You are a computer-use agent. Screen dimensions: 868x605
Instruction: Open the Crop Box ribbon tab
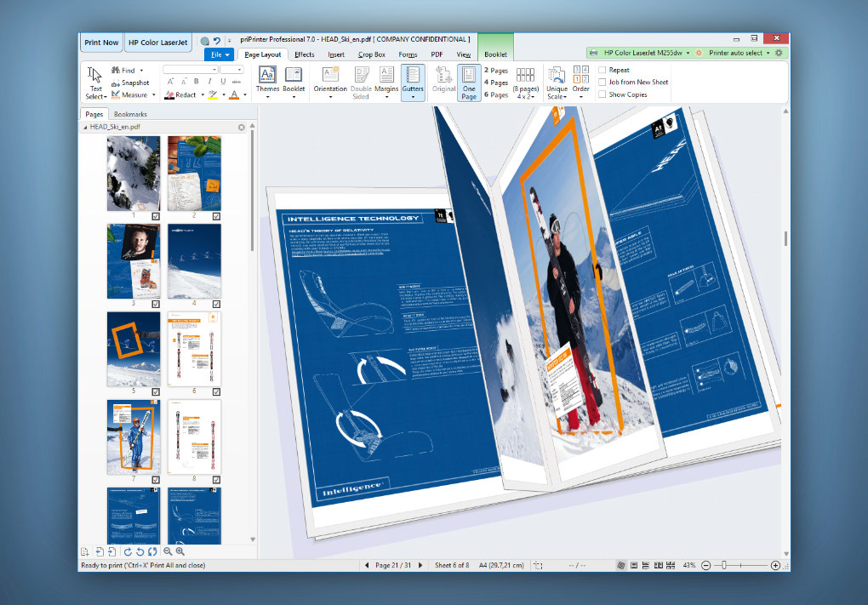pos(371,54)
